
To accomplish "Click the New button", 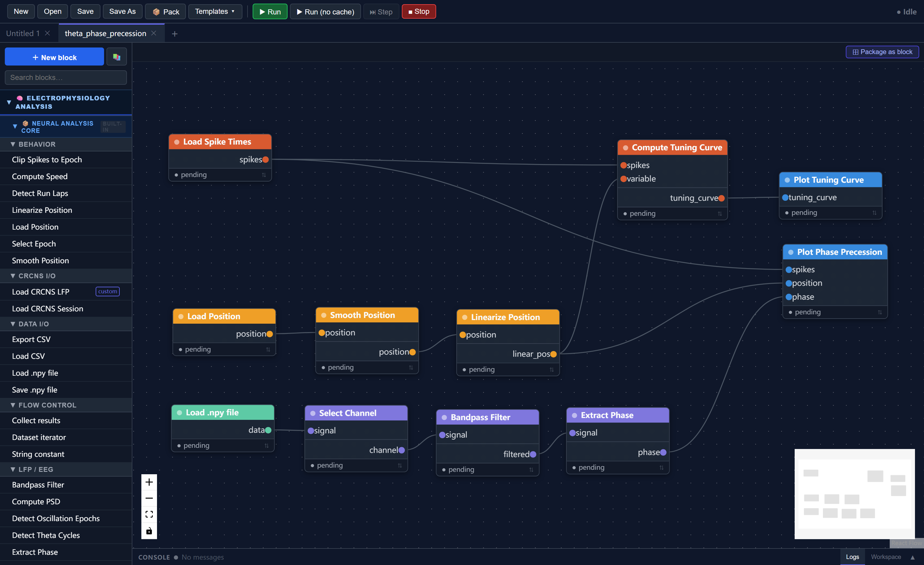I will [x=21, y=12].
